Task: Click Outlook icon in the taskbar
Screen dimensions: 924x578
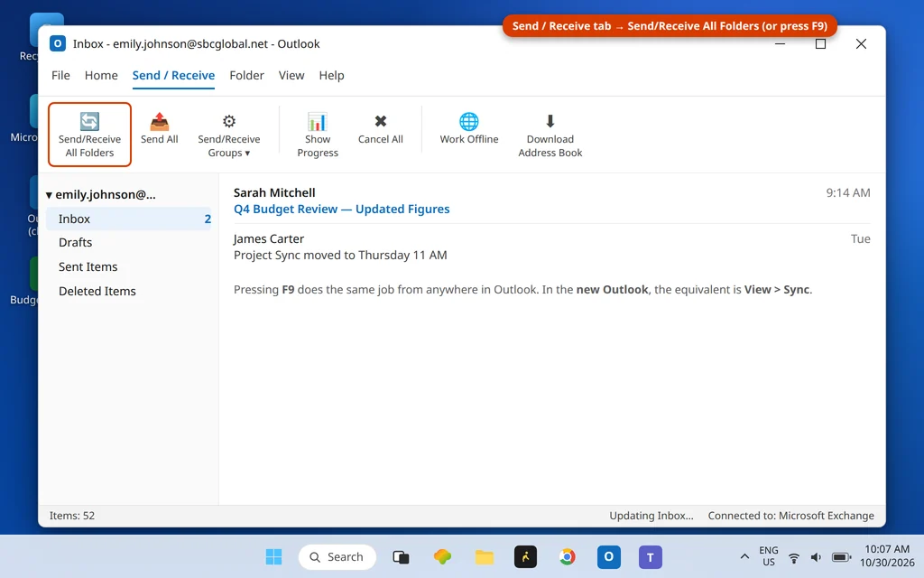Action: pyautogui.click(x=609, y=556)
